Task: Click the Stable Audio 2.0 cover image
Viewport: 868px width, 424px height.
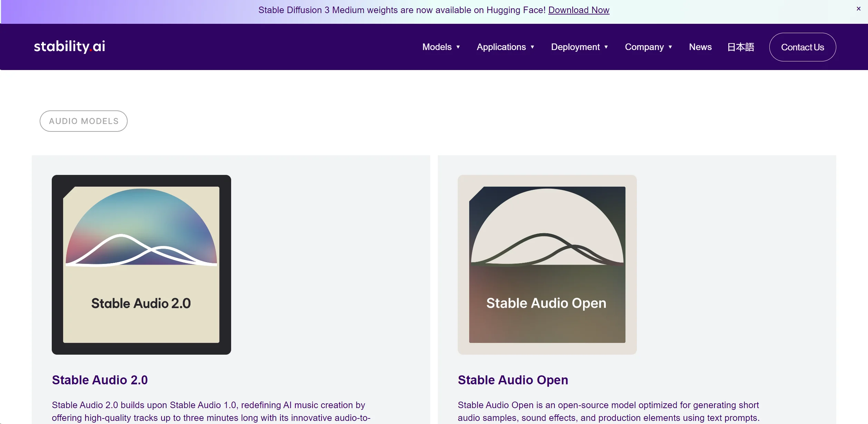Action: 141,265
